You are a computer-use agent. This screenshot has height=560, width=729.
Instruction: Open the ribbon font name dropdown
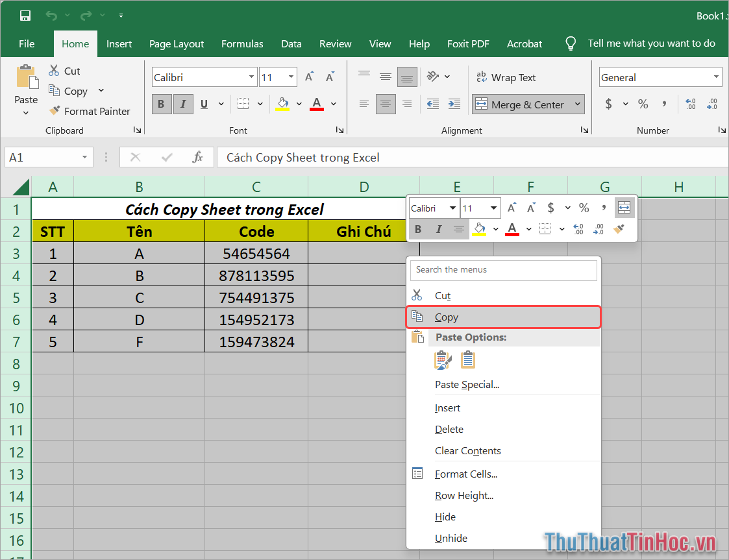[x=251, y=77]
